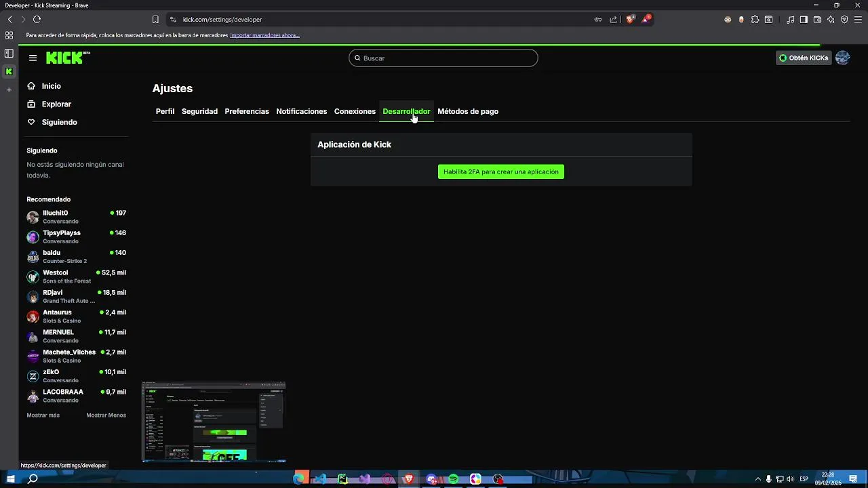The image size is (868, 488).
Task: Click Mostrar más under recommended channels
Action: point(43,415)
